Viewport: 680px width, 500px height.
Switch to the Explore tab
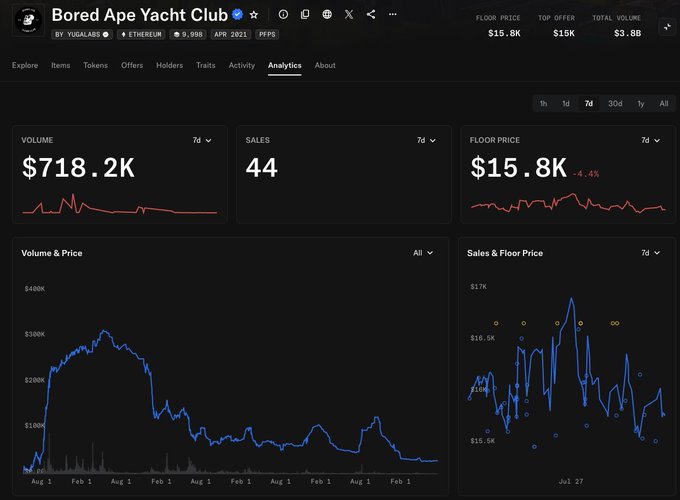[25, 65]
